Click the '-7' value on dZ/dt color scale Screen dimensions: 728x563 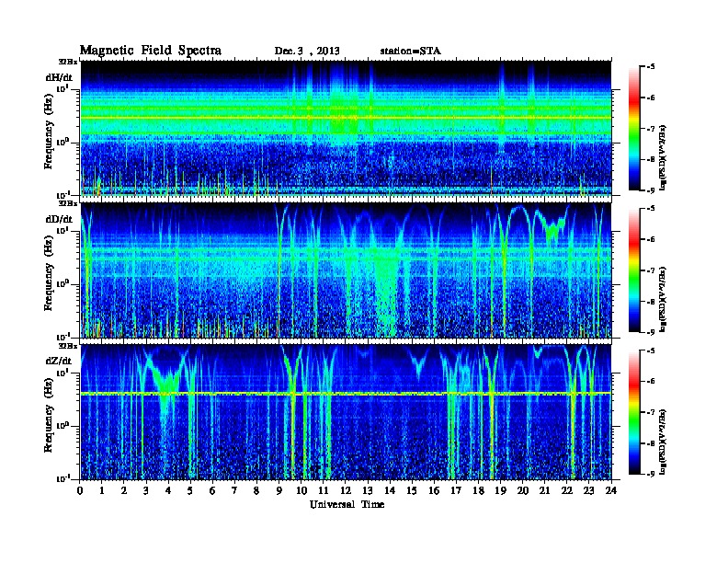tap(651, 412)
